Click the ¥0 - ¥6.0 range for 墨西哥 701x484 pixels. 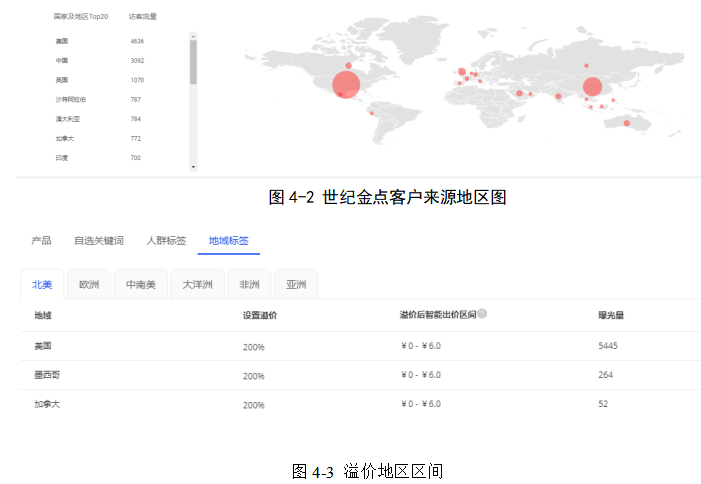pos(421,375)
